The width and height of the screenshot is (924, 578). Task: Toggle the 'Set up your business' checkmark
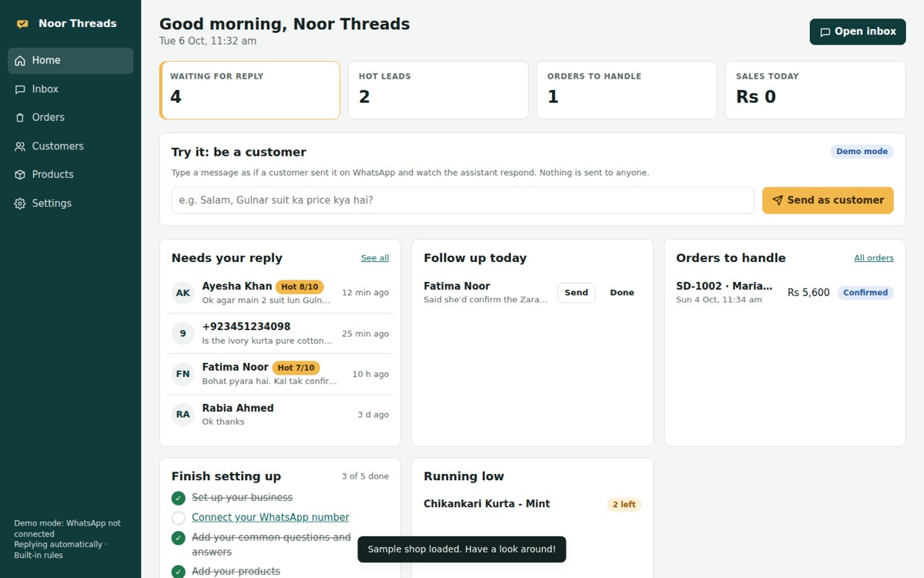[179, 498]
